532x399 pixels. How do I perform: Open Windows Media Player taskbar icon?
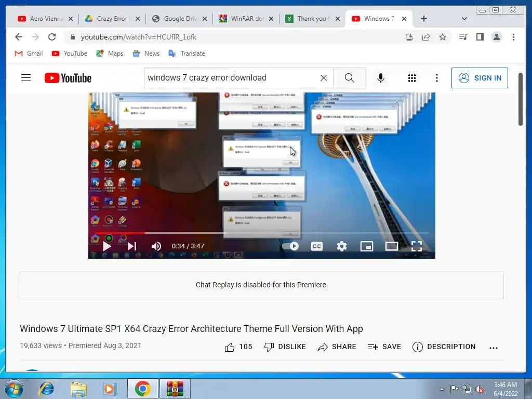coord(110,389)
